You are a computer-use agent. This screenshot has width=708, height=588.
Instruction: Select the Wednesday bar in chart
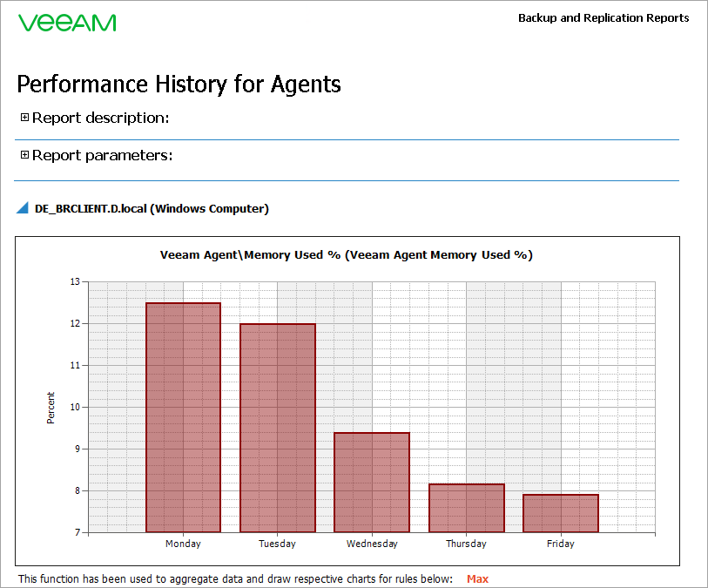(x=372, y=483)
